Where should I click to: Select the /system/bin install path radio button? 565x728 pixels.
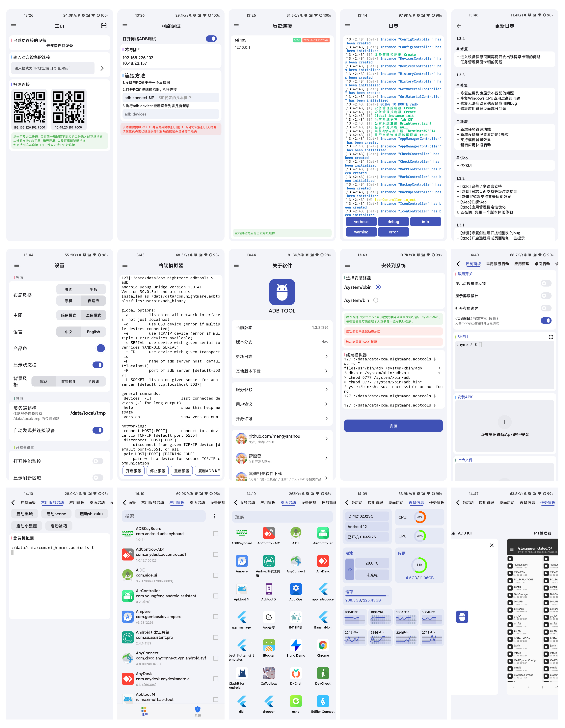click(376, 300)
